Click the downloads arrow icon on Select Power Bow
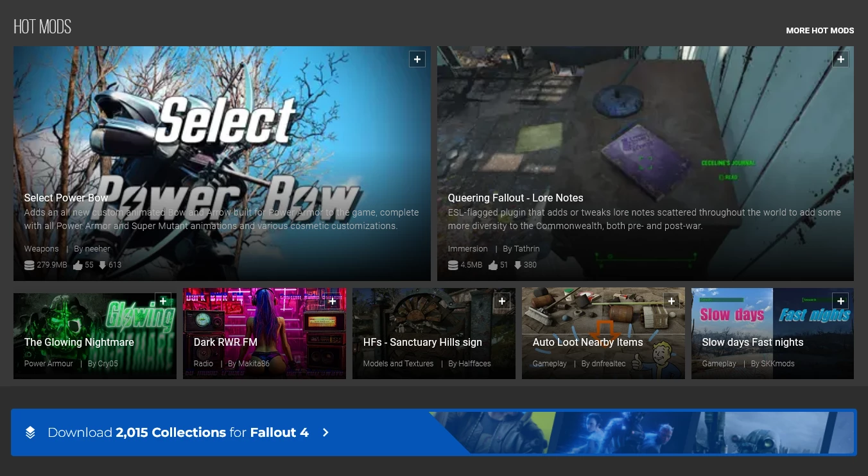This screenshot has height=476, width=868. coord(102,265)
